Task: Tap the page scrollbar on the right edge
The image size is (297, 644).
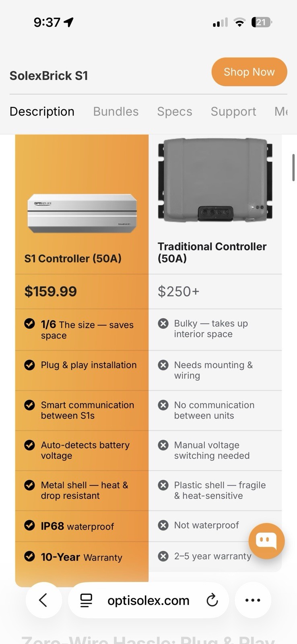Action: [x=293, y=167]
